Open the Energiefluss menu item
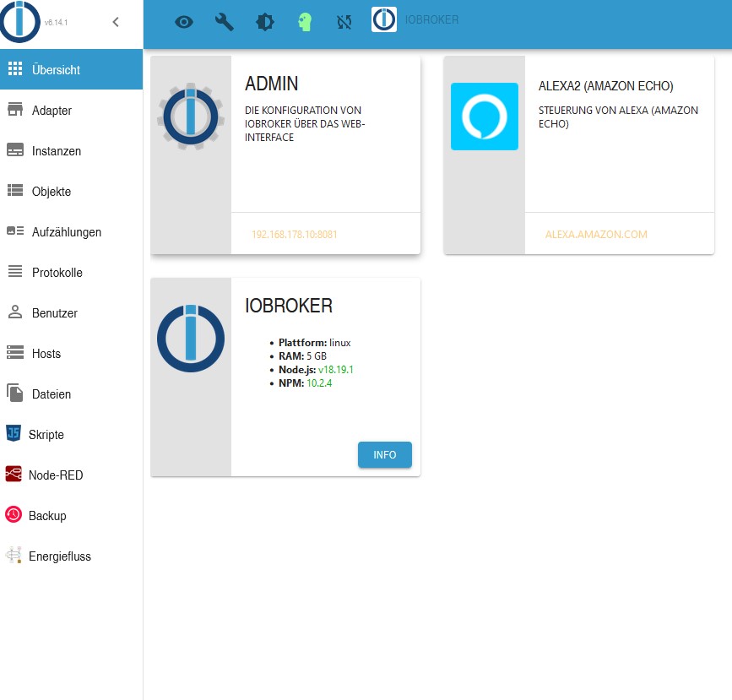 (x=72, y=556)
